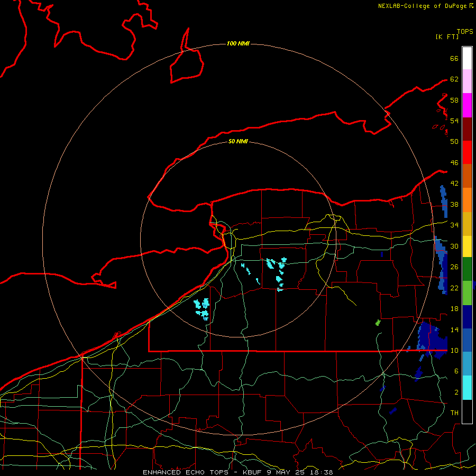Click the black TH threshold swatch
Image resolution: width=476 pixels, height=476 pixels.
[x=467, y=411]
